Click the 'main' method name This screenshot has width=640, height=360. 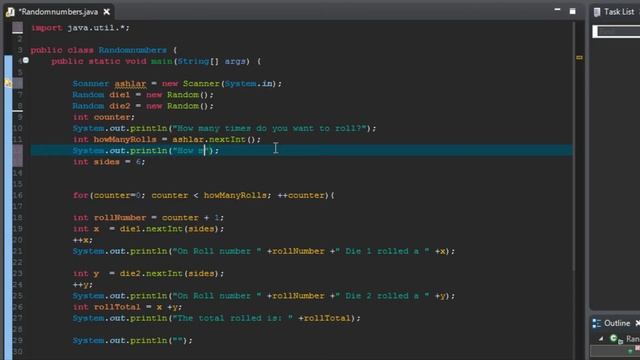pyautogui.click(x=162, y=61)
